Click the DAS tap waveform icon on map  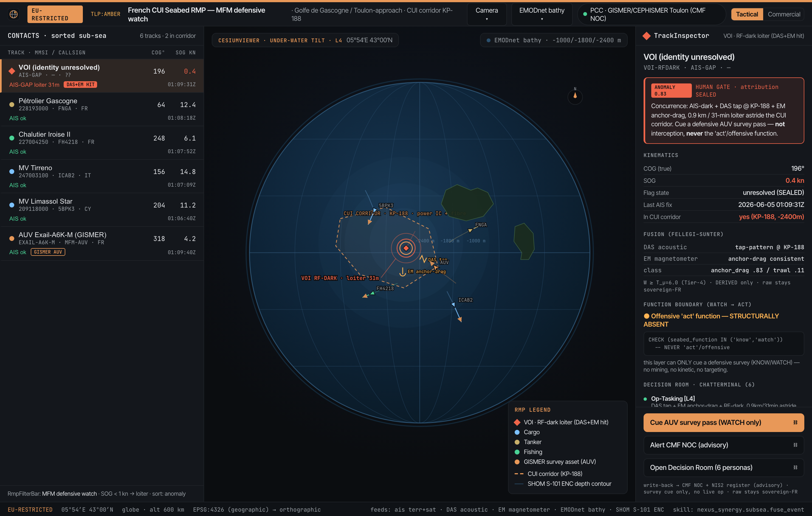(x=423, y=259)
